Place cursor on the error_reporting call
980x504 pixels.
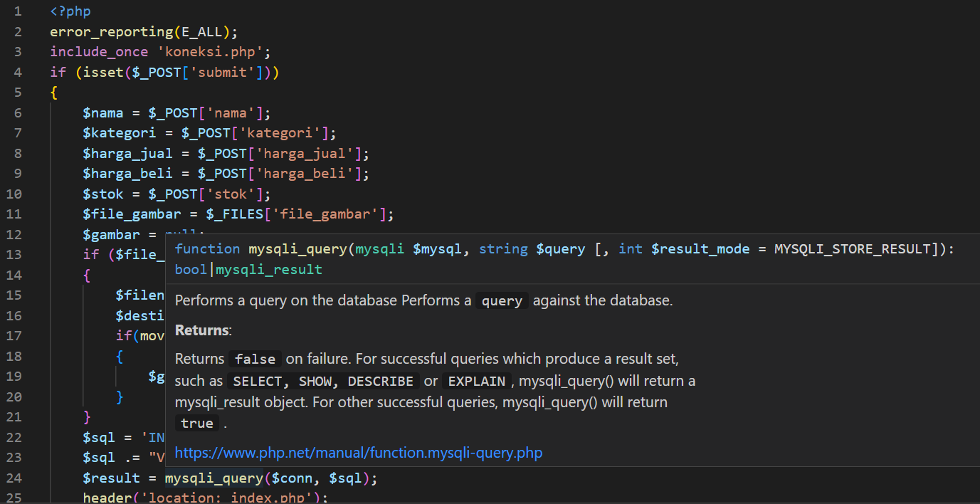point(114,31)
